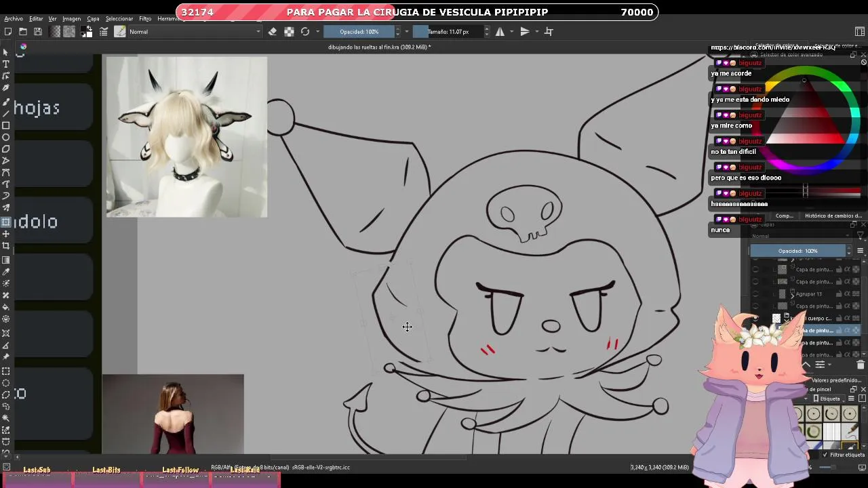Switch to the Comp... docker tab
This screenshot has height=488, width=868.
click(x=785, y=216)
